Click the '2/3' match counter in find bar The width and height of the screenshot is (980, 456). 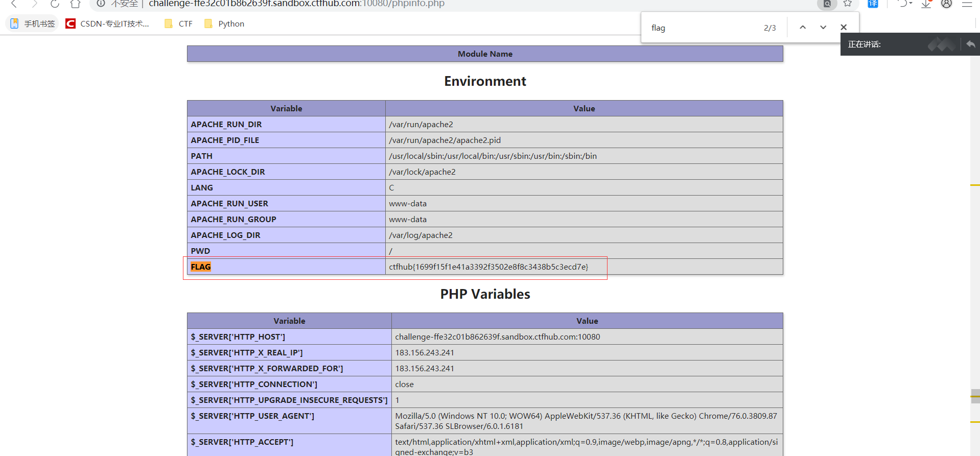pyautogui.click(x=769, y=28)
